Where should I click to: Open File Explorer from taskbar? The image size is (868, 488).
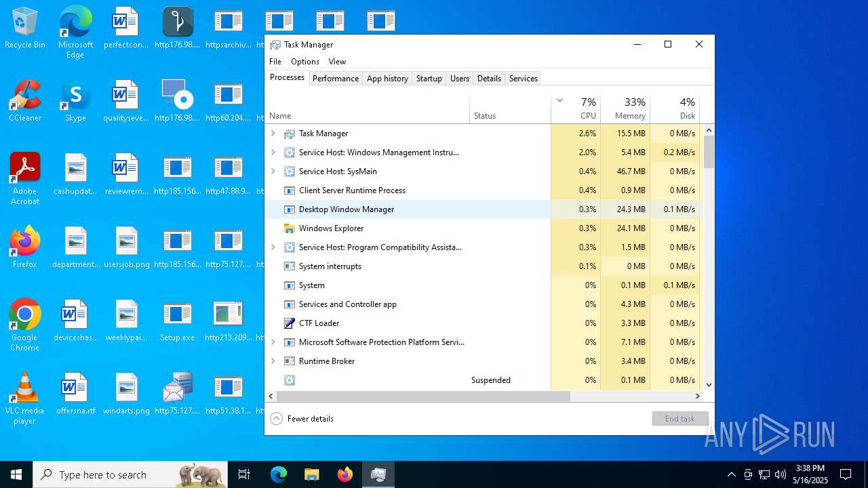click(311, 474)
